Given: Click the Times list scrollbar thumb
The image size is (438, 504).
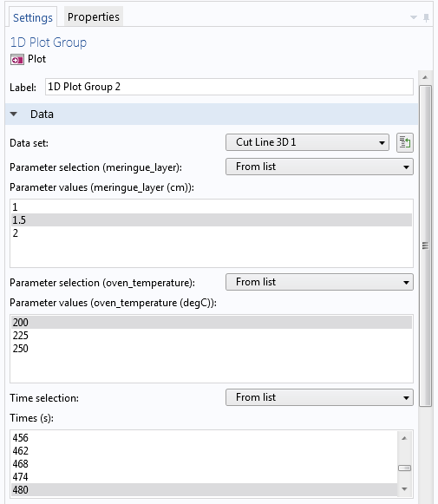Looking at the screenshot, I should point(404,468).
